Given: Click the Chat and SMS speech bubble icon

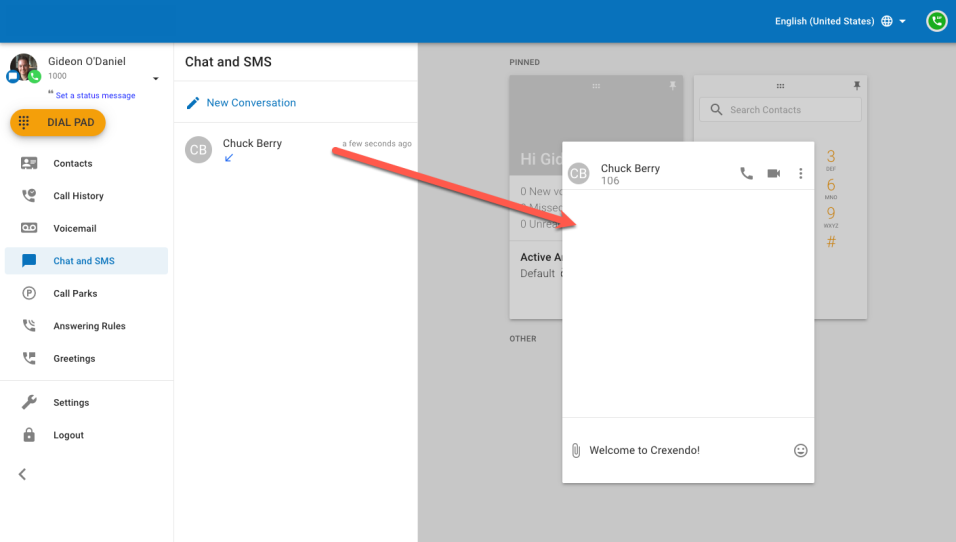Looking at the screenshot, I should click(29, 261).
